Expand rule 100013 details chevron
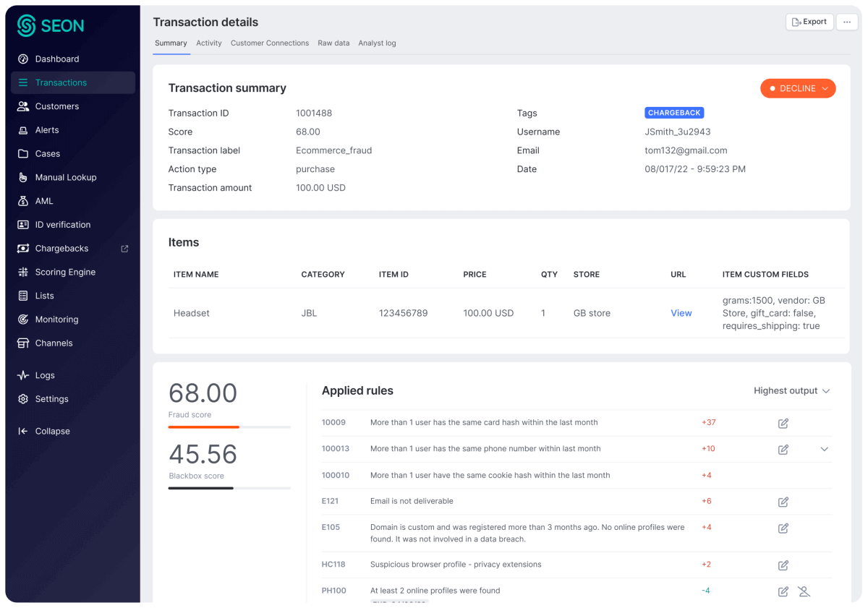The image size is (868, 608). (x=825, y=450)
